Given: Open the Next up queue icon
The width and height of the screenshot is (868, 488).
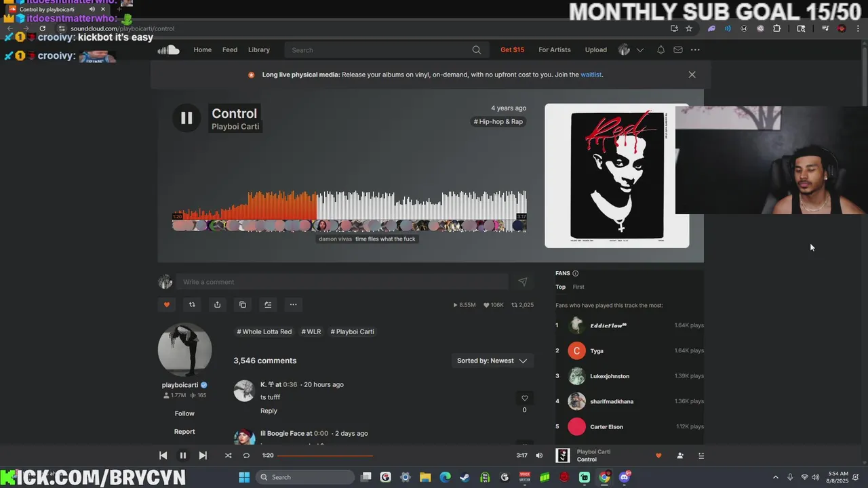Looking at the screenshot, I should [701, 455].
